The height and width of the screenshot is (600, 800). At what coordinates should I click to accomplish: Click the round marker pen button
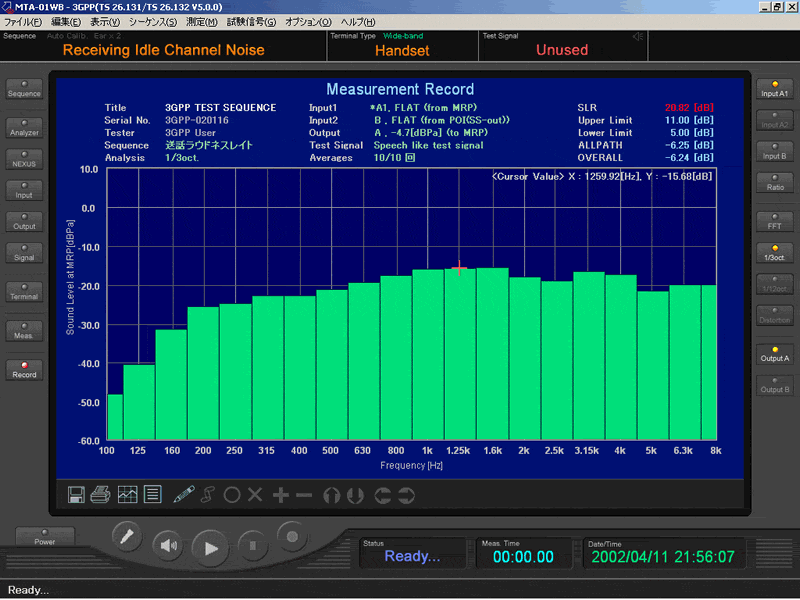click(127, 536)
